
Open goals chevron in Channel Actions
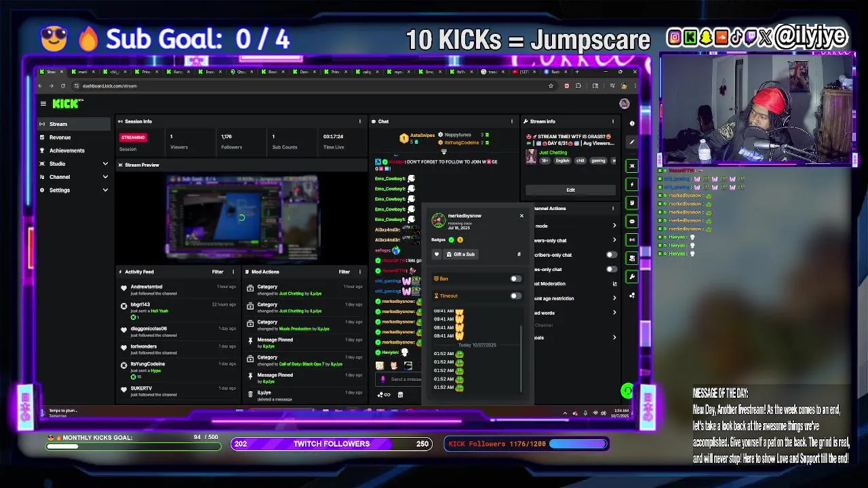coord(614,338)
